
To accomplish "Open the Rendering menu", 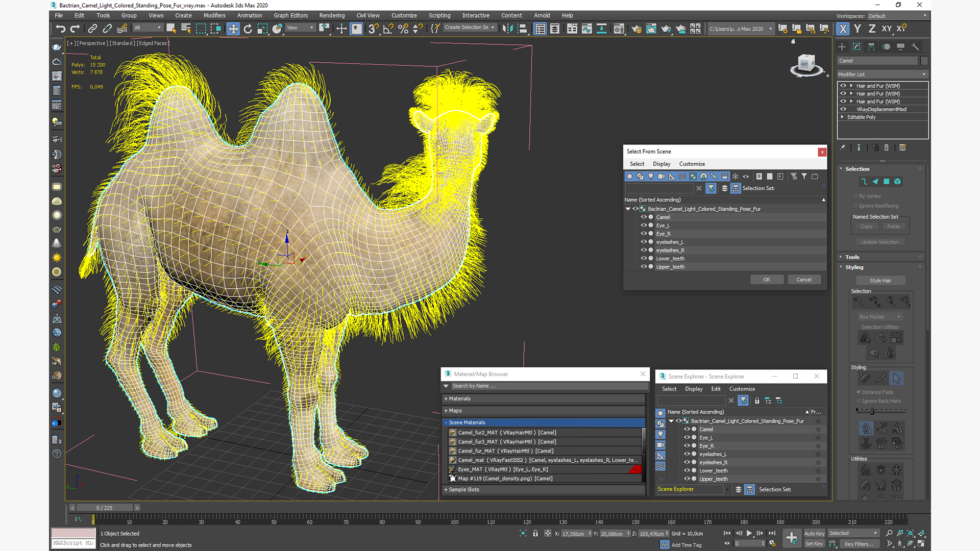I will tap(332, 15).
